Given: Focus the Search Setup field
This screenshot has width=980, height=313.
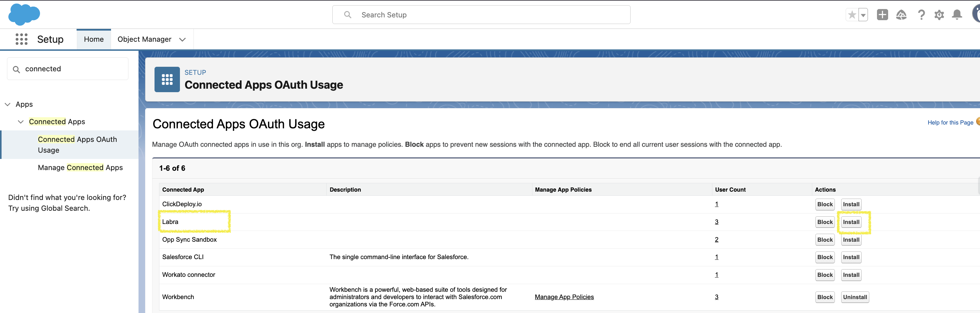Looking at the screenshot, I should pyautogui.click(x=481, y=15).
